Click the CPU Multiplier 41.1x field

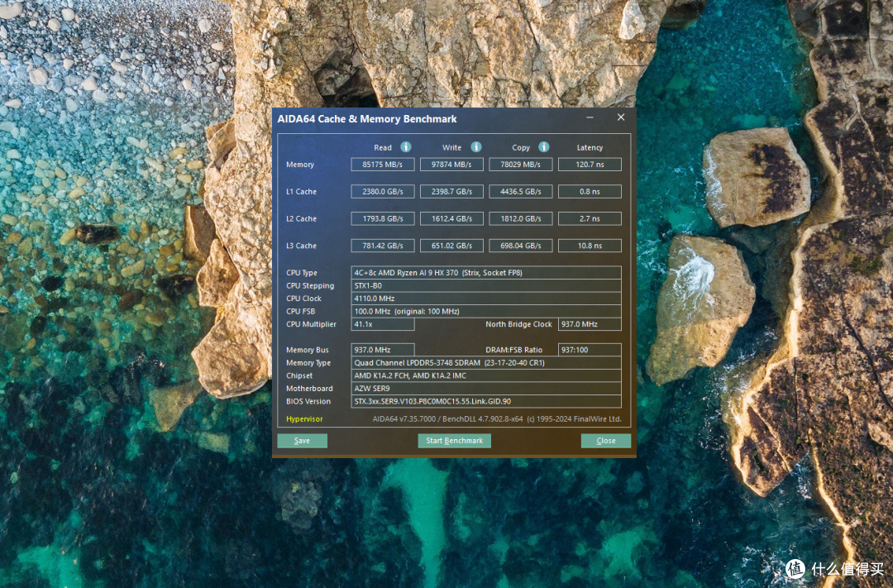coord(383,325)
